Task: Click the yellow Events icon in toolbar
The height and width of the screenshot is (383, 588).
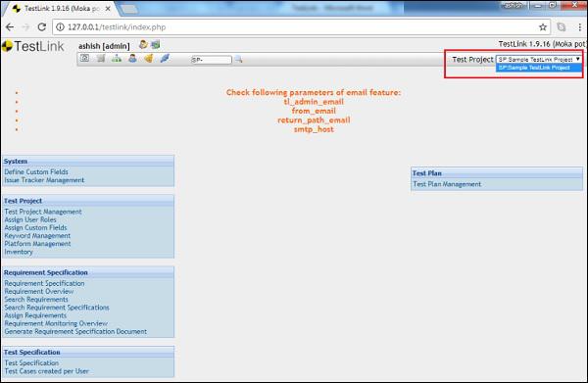Action: click(x=149, y=58)
